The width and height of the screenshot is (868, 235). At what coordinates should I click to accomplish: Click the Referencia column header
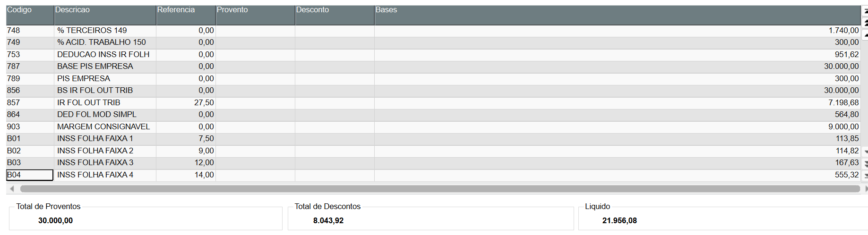point(186,15)
